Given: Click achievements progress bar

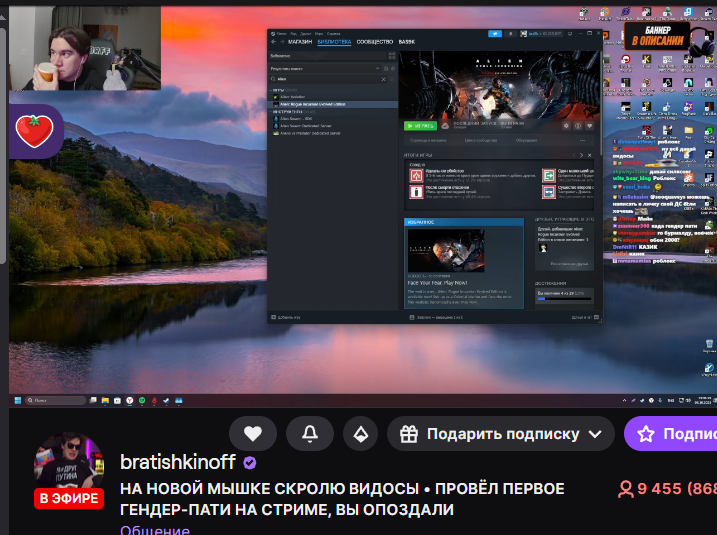Looking at the screenshot, I should (564, 299).
